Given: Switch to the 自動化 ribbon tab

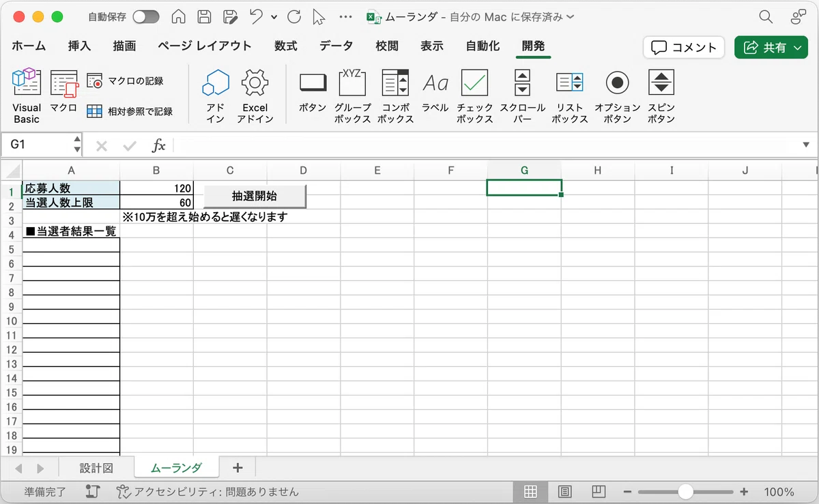Looking at the screenshot, I should (483, 46).
